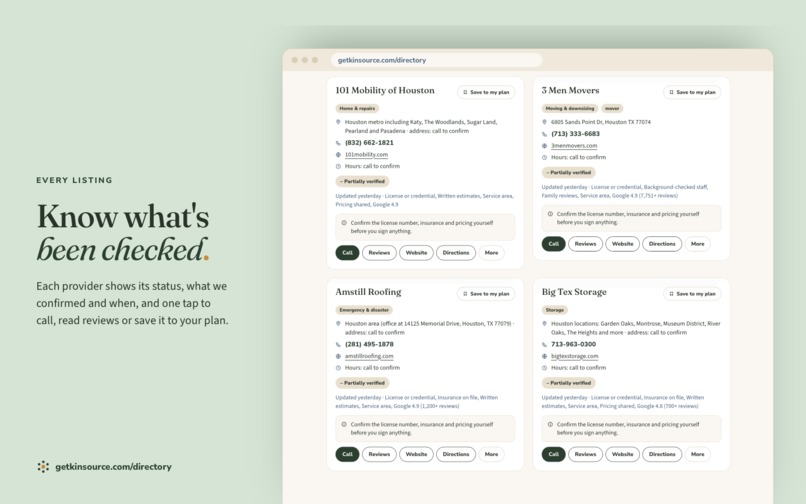Open Reviews for 3 Men Movers

(585, 244)
